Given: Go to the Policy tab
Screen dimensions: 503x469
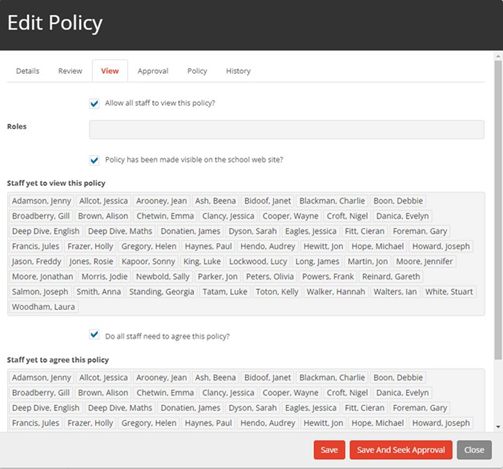Looking at the screenshot, I should pyautogui.click(x=197, y=71).
